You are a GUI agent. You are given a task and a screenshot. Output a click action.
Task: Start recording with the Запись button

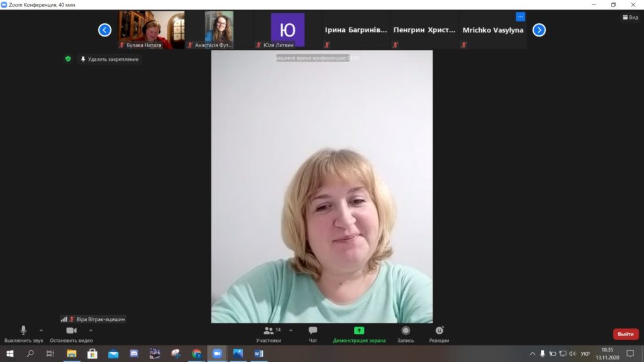coord(406,334)
